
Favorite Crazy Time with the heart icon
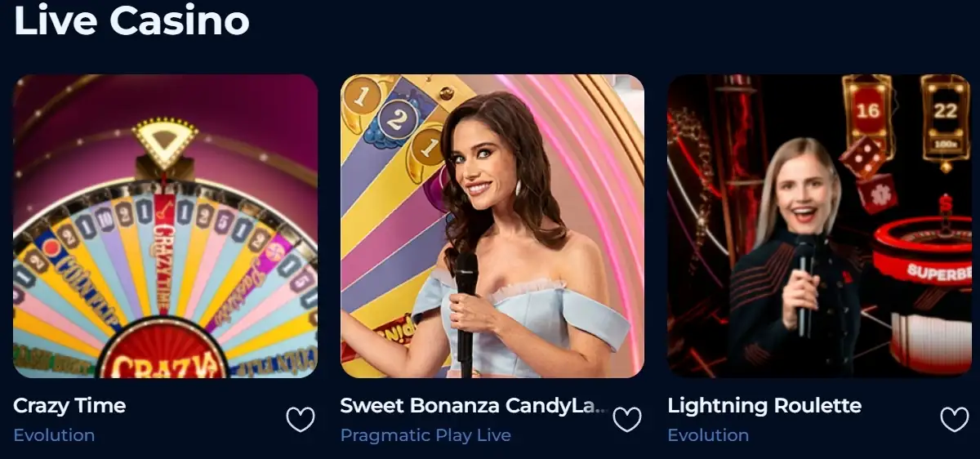[301, 420]
